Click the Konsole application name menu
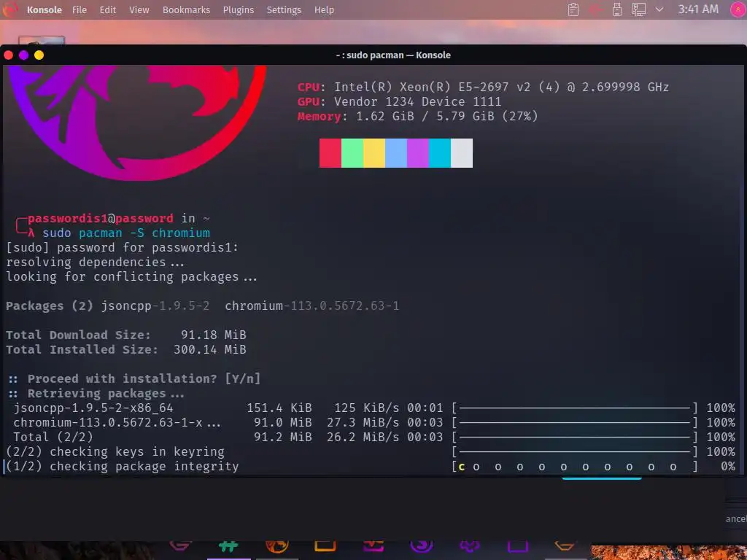The width and height of the screenshot is (747, 560). tap(44, 9)
